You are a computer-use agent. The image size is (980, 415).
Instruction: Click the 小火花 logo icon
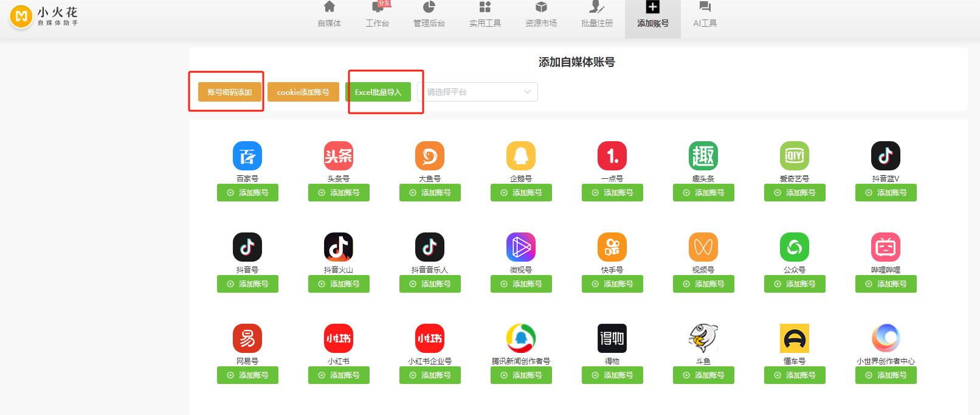click(x=21, y=16)
